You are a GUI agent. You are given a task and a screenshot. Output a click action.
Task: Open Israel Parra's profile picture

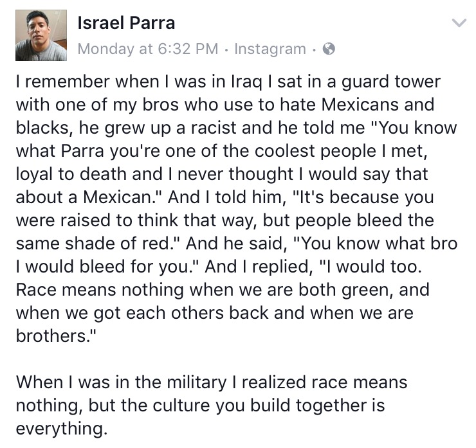41,35
